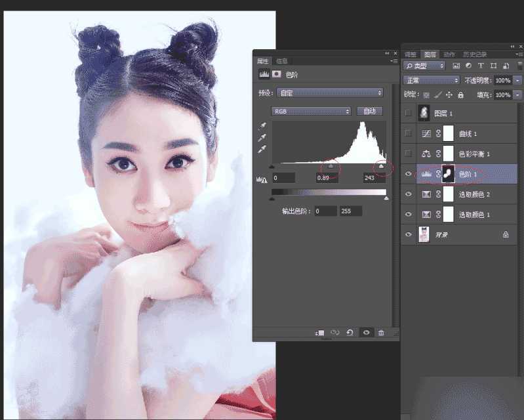This screenshot has width=524, height=420.
Task: Click the clipping warning histogram icon beside input 0
Action: tap(262, 180)
